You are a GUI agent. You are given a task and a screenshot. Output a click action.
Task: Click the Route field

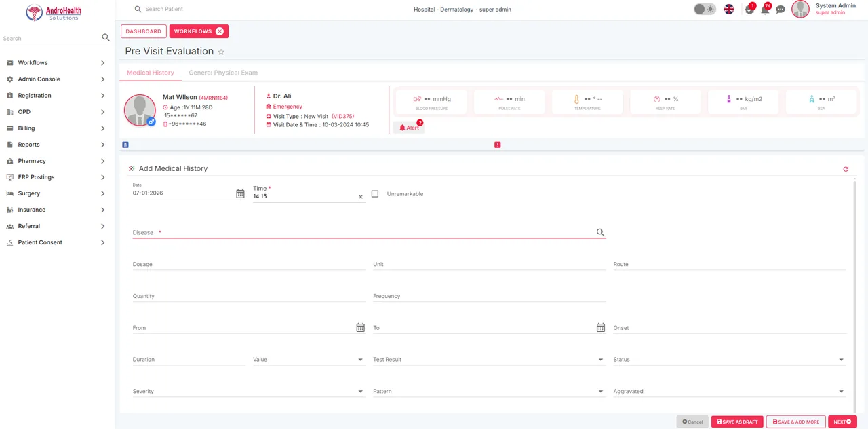(730, 264)
